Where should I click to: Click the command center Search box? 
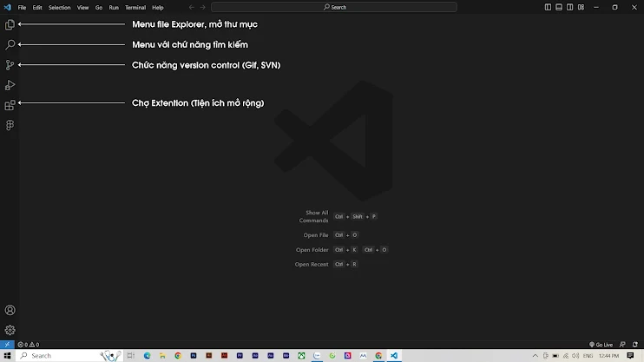tap(334, 7)
